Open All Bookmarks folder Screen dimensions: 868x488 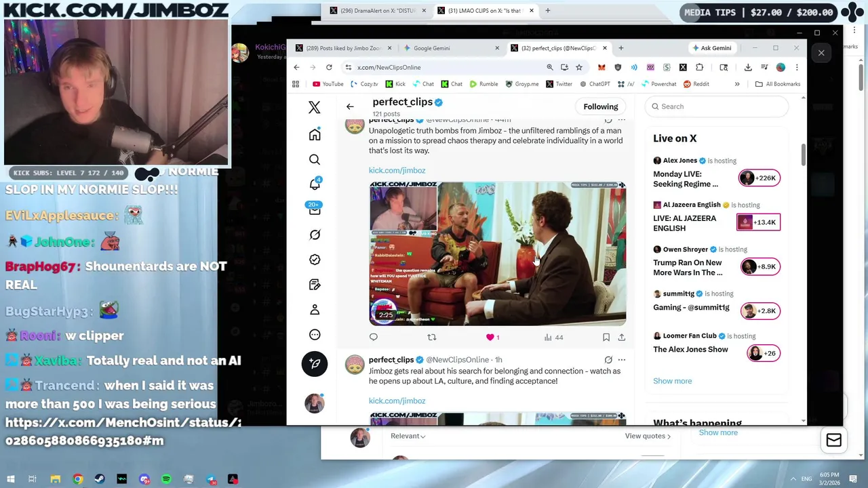click(777, 84)
